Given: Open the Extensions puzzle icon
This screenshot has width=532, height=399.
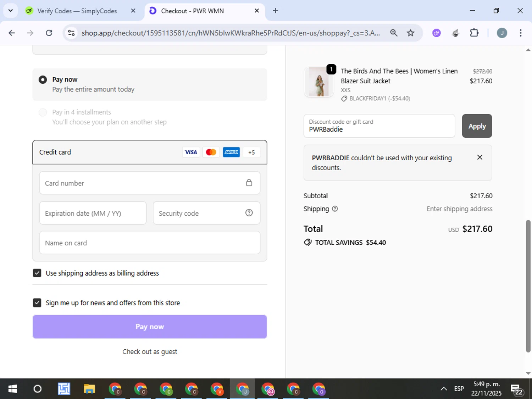Looking at the screenshot, I should [x=474, y=33].
